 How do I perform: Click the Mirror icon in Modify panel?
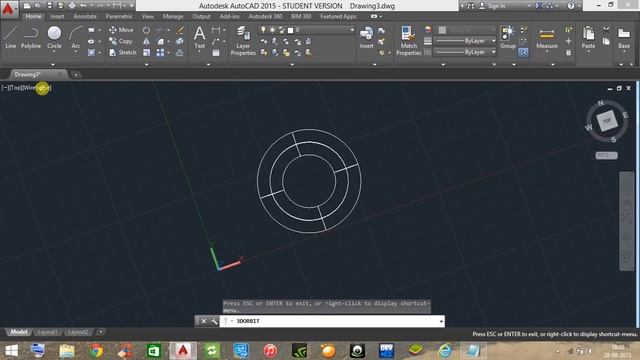(x=146, y=41)
